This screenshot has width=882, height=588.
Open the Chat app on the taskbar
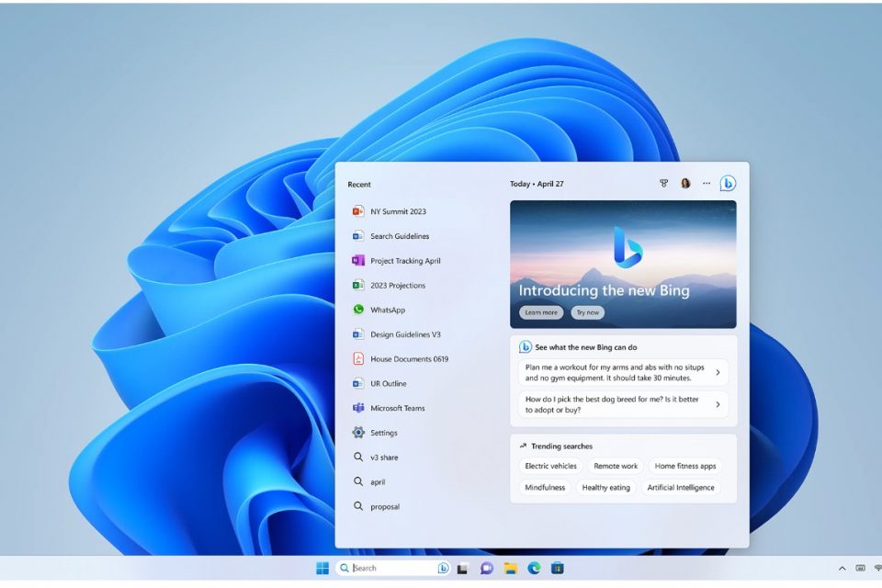tap(487, 569)
